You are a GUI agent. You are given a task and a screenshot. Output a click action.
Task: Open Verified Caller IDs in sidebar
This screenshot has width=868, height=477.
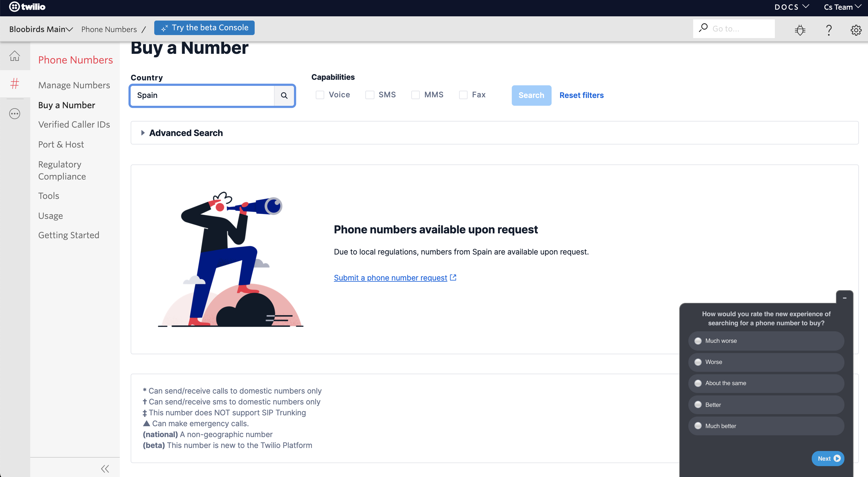[74, 125]
